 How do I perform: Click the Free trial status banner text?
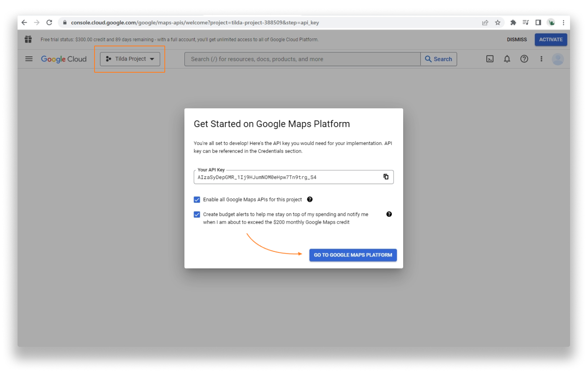click(179, 40)
